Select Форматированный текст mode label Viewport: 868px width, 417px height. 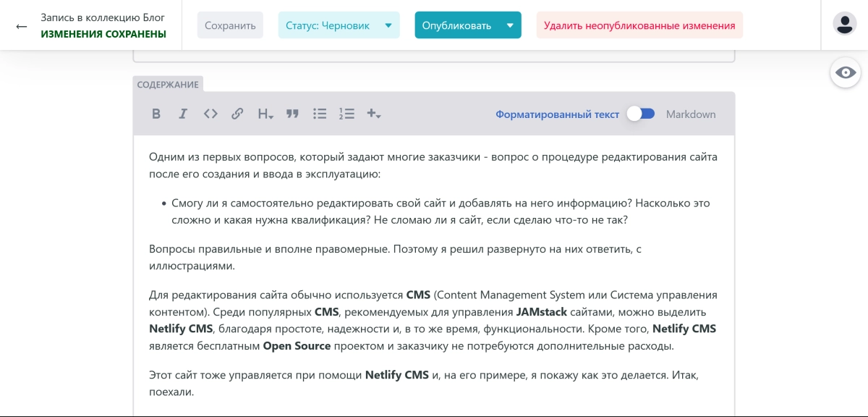coord(557,114)
